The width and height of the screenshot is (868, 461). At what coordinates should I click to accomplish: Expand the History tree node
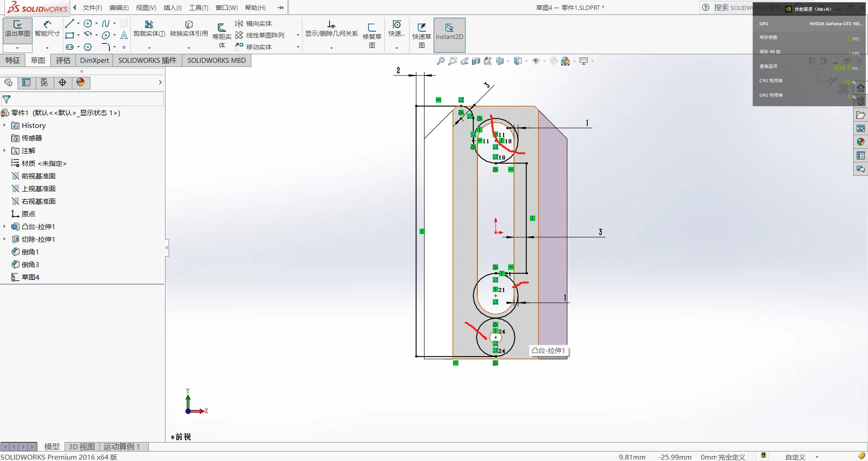click(5, 125)
